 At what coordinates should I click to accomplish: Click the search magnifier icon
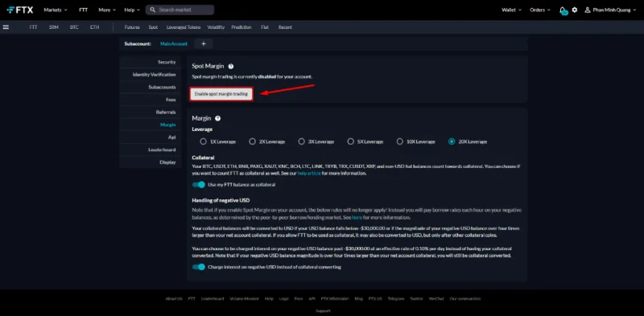(153, 10)
